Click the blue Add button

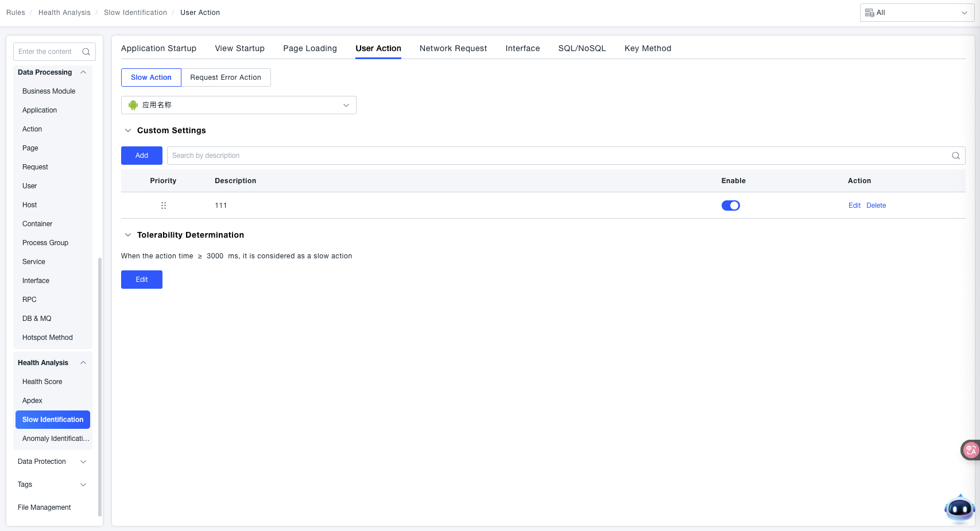tap(142, 156)
